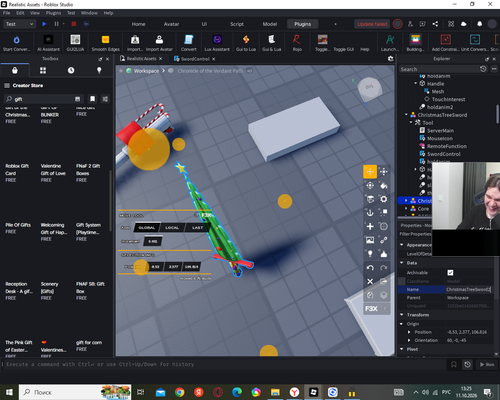Expand the Core model in Explorer
500x400 pixels.
[406, 209]
